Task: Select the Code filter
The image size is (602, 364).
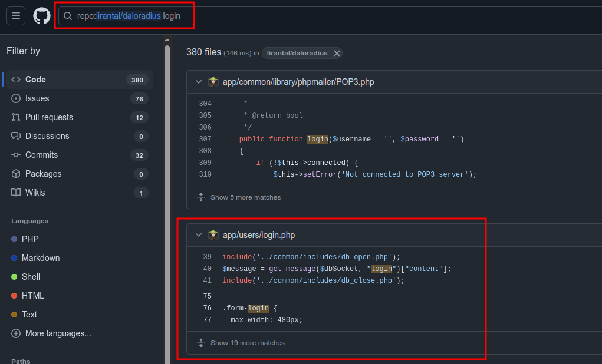Action: (x=35, y=80)
